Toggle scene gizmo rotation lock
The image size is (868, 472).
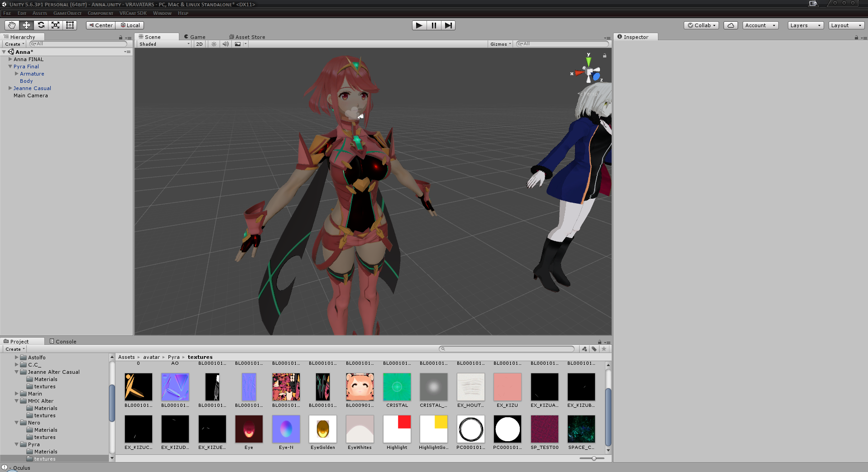pos(604,56)
